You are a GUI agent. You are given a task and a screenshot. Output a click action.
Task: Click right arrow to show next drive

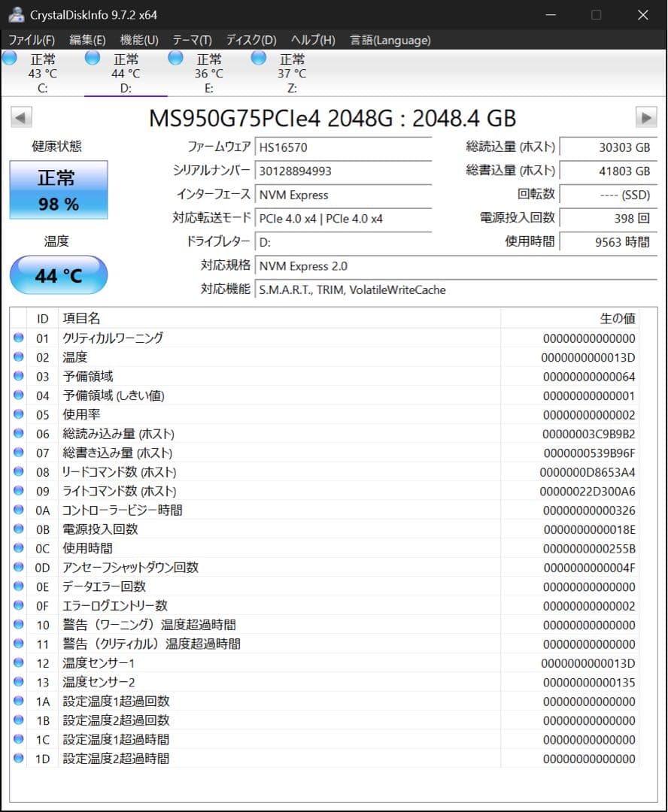(x=647, y=117)
